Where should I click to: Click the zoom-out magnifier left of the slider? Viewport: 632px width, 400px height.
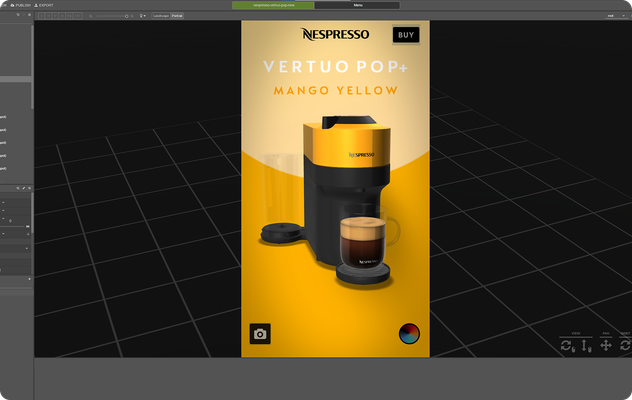click(x=91, y=16)
